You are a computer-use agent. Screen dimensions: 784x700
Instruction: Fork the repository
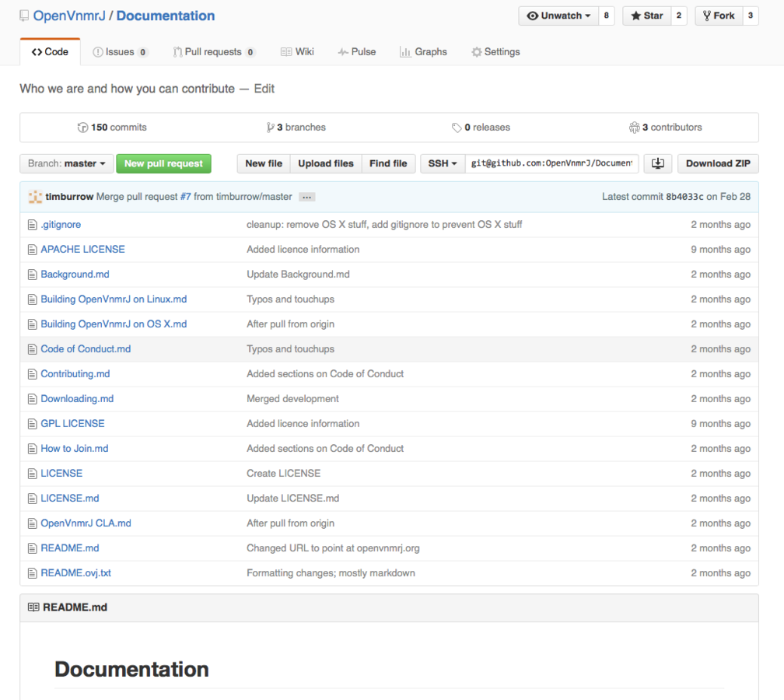pyautogui.click(x=719, y=16)
